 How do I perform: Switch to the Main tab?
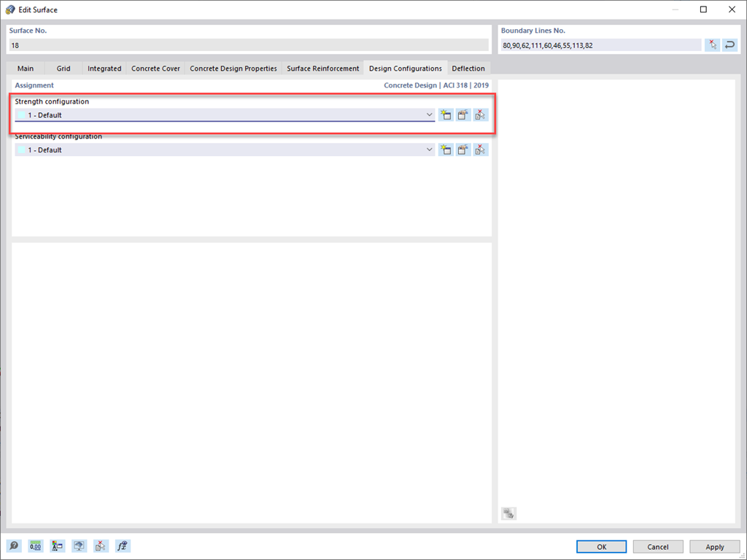pyautogui.click(x=26, y=68)
